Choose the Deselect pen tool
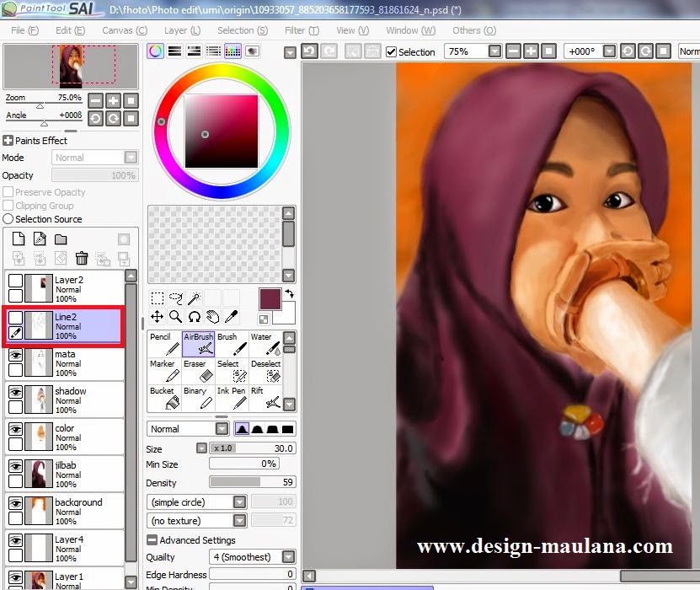This screenshot has height=590, width=700. 265,371
